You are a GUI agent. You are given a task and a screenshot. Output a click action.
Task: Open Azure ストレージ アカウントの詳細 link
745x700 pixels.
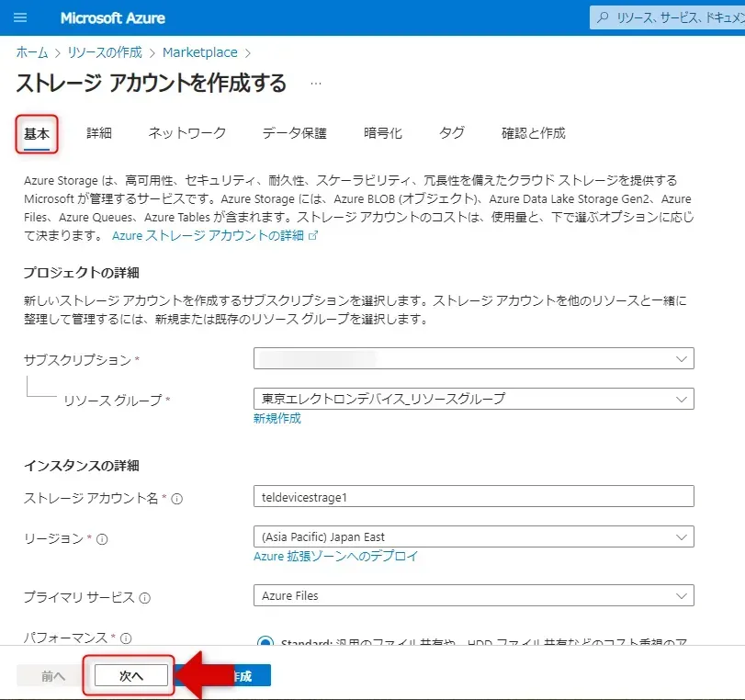[x=208, y=236]
